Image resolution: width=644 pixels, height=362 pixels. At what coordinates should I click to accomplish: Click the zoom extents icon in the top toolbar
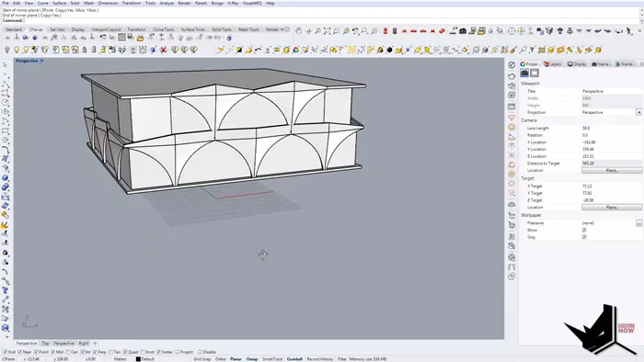[x=327, y=30]
